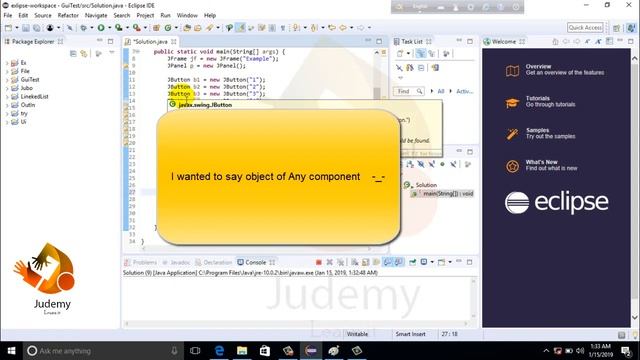This screenshot has width=640, height=360.
Task: Open File Explorer from the taskbar
Action: click(242, 351)
